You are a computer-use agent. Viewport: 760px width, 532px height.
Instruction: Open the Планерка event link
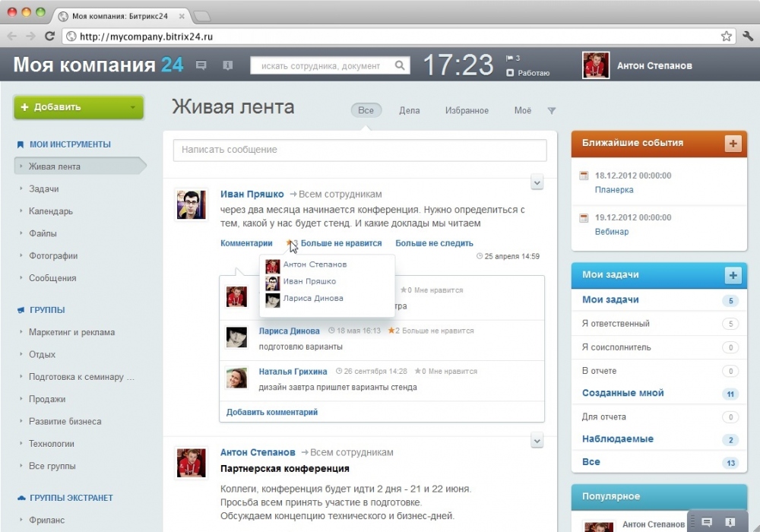pos(613,190)
